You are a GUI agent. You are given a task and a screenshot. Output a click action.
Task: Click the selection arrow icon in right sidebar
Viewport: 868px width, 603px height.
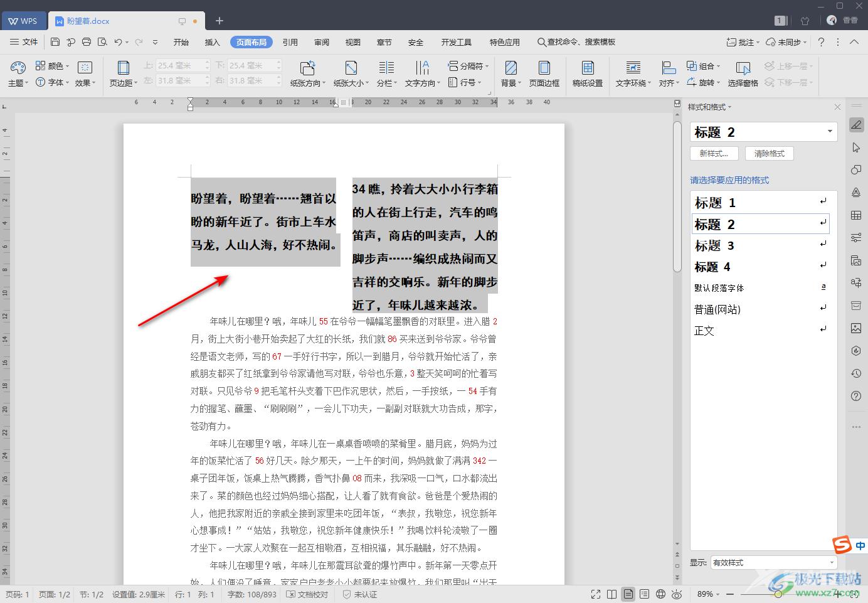(856, 147)
